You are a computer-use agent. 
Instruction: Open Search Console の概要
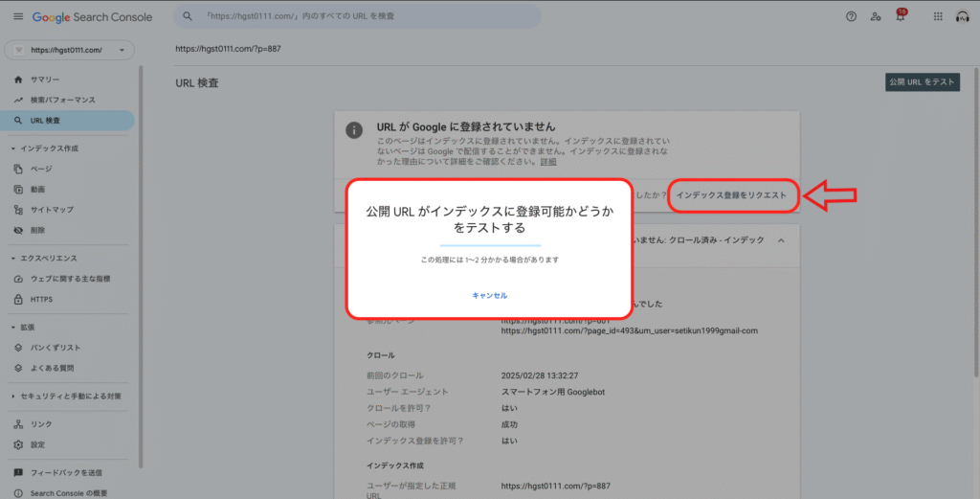pyautogui.click(x=69, y=493)
